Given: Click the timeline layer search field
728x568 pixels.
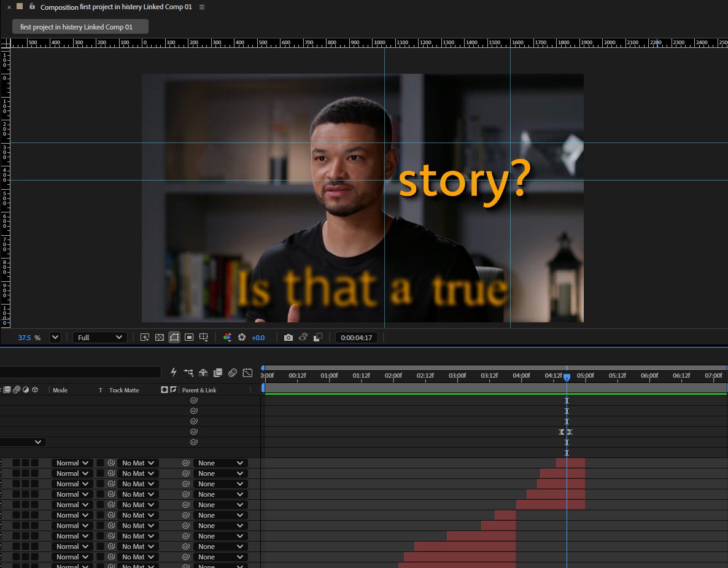Looking at the screenshot, I should (80, 372).
